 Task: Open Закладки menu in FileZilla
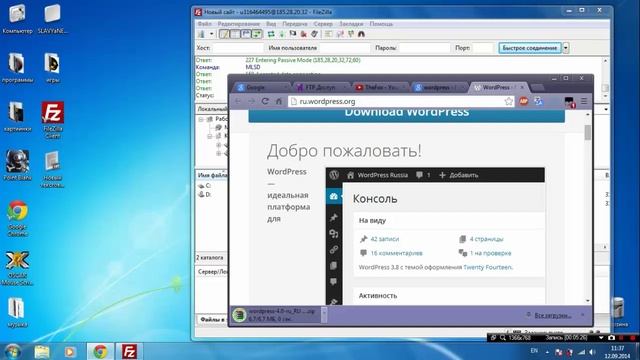click(351, 24)
